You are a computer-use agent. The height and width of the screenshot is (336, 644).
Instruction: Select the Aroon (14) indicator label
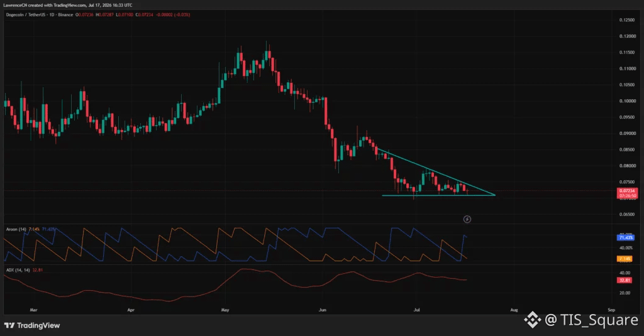pyautogui.click(x=16, y=229)
